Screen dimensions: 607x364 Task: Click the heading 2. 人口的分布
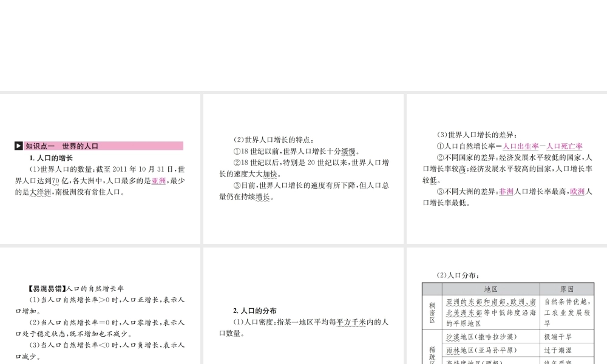[x=255, y=311]
